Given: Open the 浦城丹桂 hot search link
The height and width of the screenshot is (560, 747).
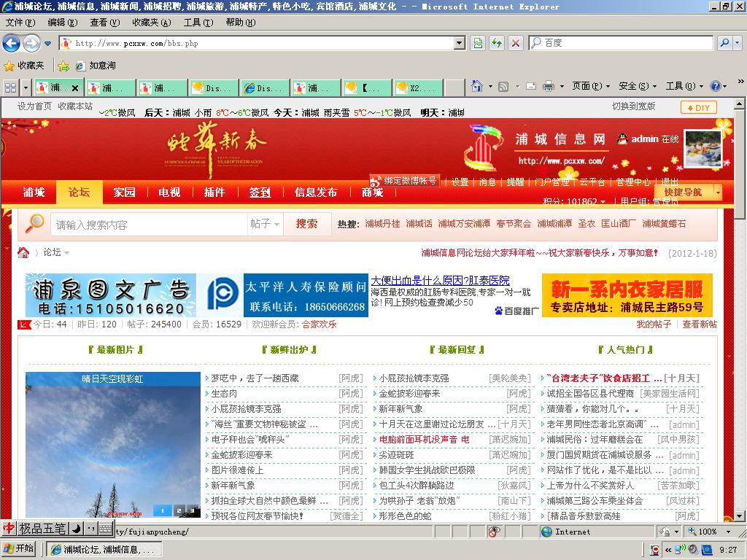Looking at the screenshot, I should 382,224.
